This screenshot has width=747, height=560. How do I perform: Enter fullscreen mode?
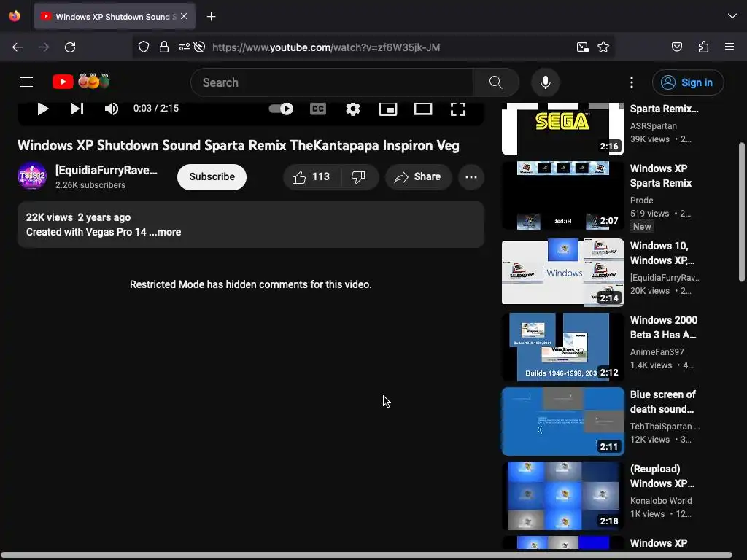(x=458, y=109)
